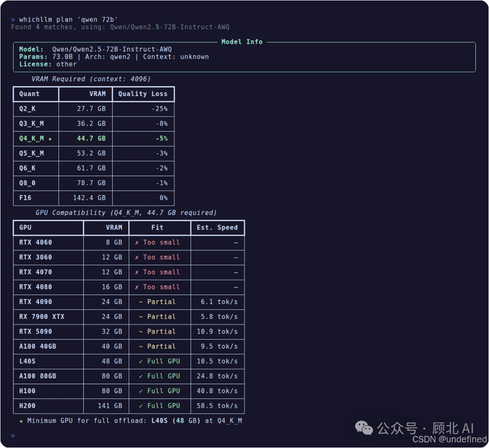Click the "Minimum GPU for full offload" footer line

coord(131,421)
